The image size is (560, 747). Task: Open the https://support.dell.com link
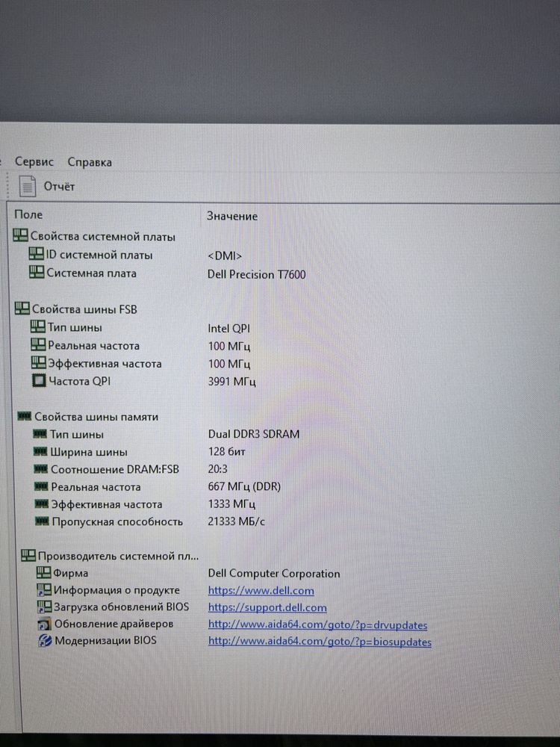click(x=267, y=608)
